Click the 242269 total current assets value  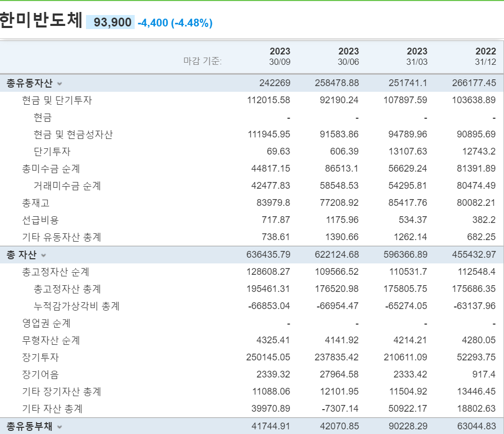(275, 83)
